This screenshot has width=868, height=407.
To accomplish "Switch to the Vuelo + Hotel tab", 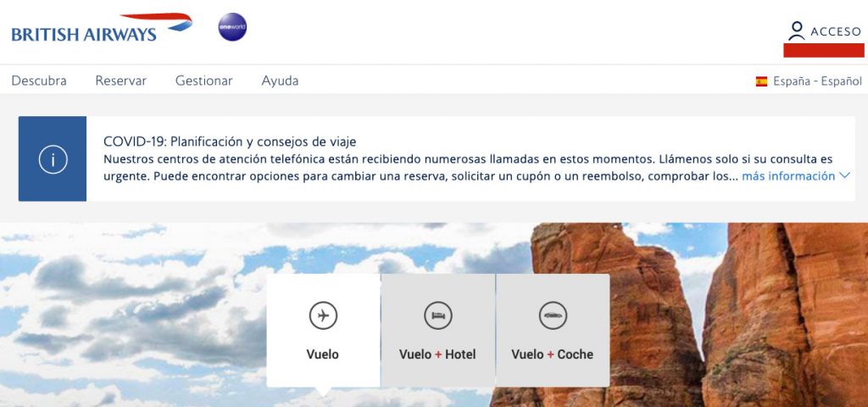I will click(438, 331).
